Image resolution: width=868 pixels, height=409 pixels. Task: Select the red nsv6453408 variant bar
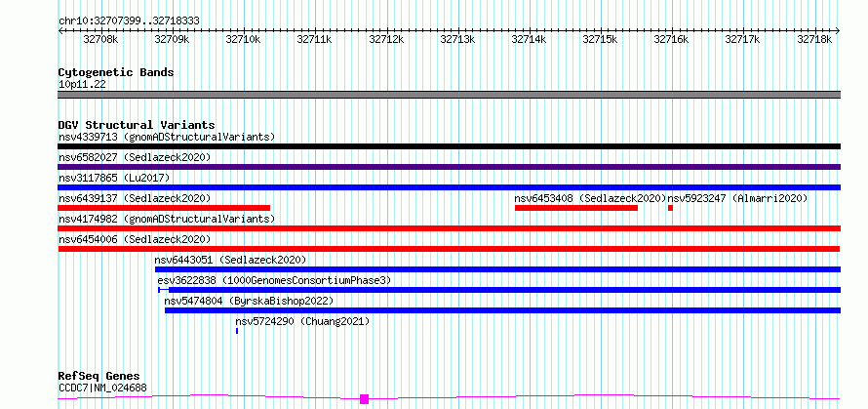[x=576, y=208]
